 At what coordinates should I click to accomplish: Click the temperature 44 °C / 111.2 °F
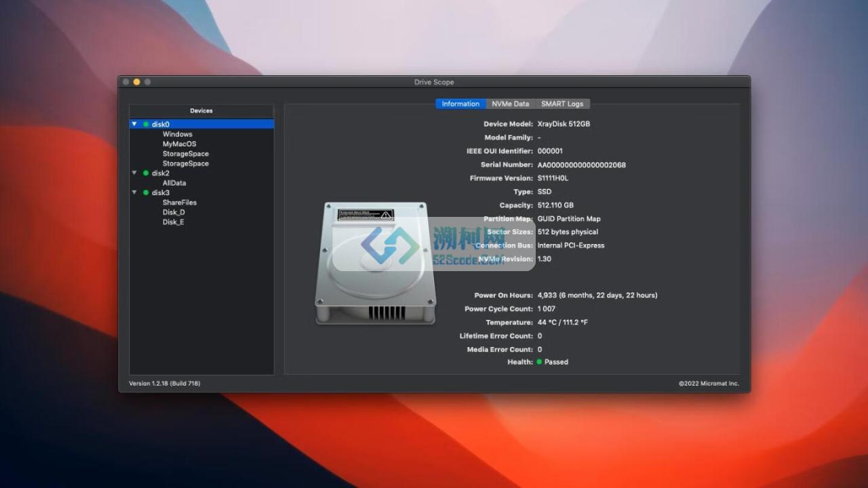(x=563, y=323)
